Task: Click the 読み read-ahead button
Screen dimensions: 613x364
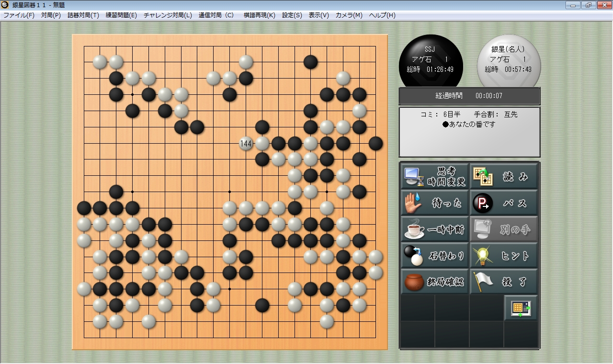Action: point(504,177)
